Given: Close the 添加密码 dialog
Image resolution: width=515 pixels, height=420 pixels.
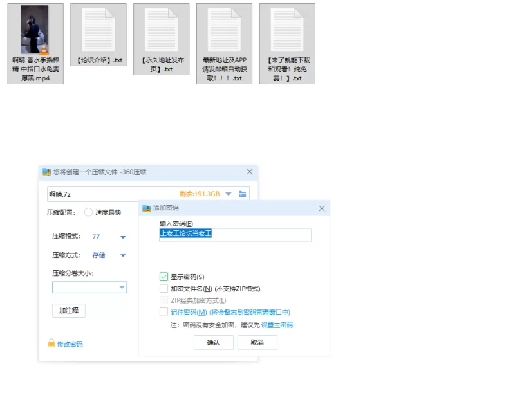Looking at the screenshot, I should click(x=321, y=208).
